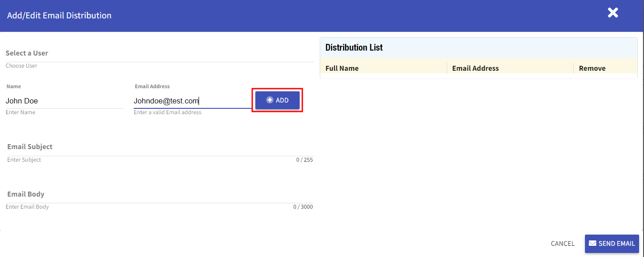This screenshot has width=644, height=257.
Task: Click the Full Name column header
Action: coord(342,69)
